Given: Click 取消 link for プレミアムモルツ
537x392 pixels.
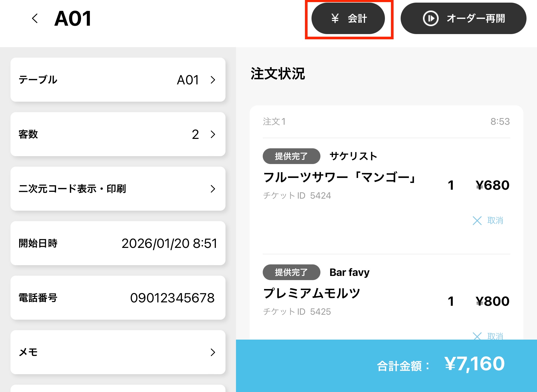Looking at the screenshot, I should pos(495,336).
